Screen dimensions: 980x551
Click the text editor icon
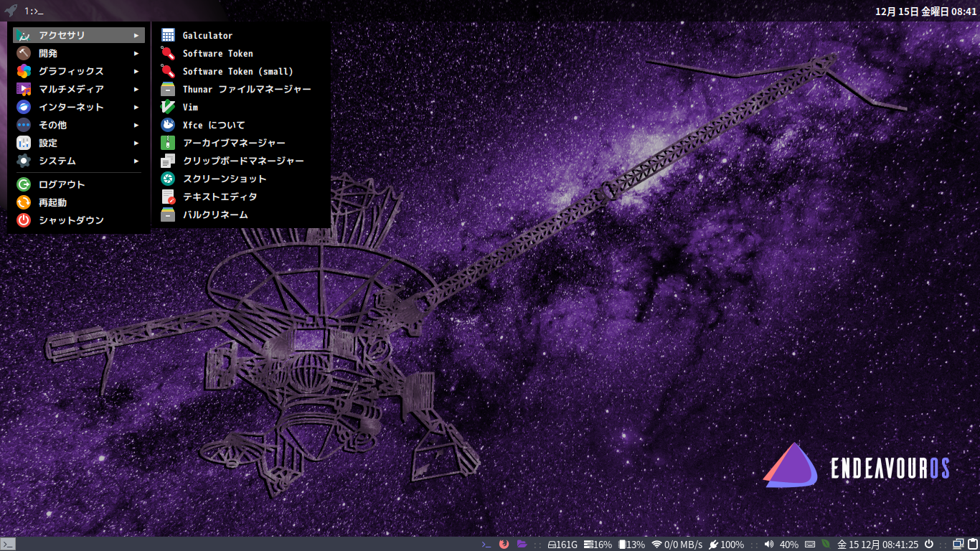(x=168, y=197)
